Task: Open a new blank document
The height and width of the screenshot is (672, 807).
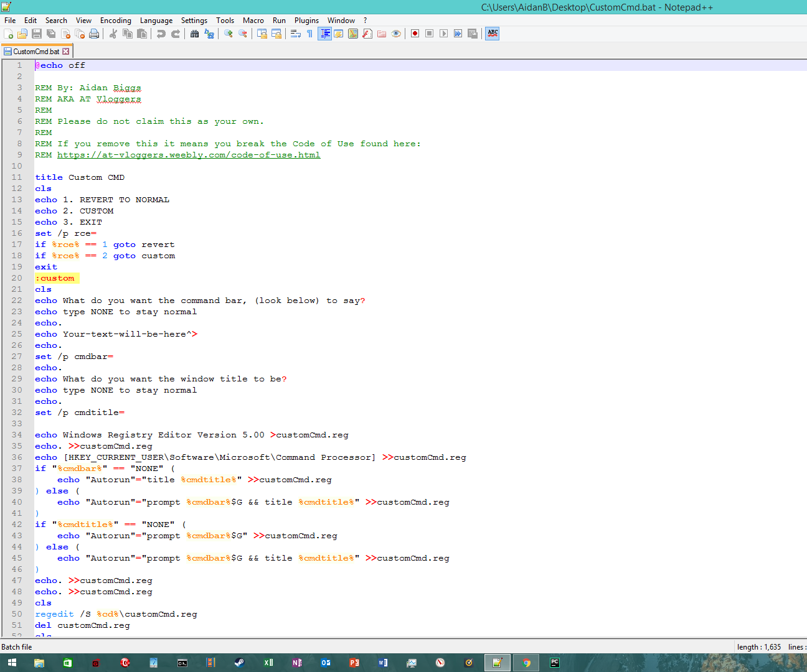Action: 9,33
